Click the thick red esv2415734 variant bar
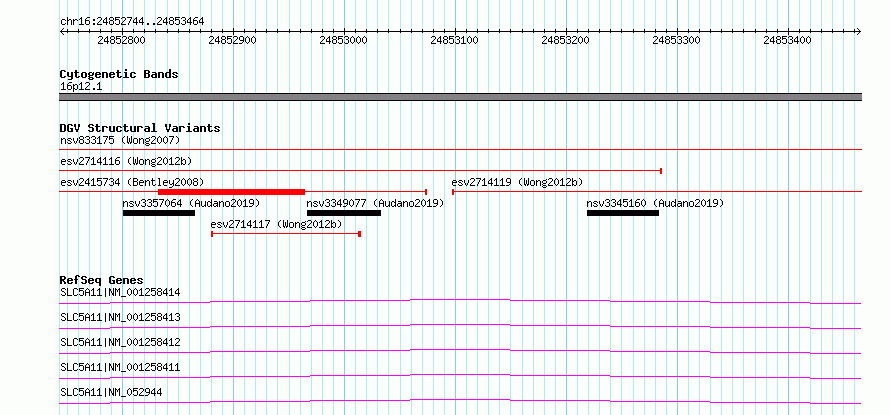The width and height of the screenshot is (890, 415). pos(231,192)
